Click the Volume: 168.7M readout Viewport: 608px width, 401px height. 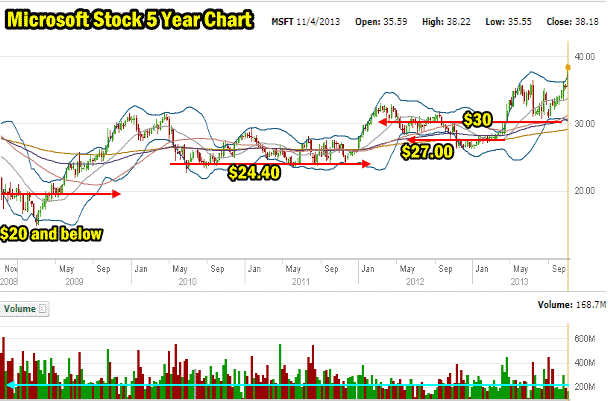pos(572,305)
